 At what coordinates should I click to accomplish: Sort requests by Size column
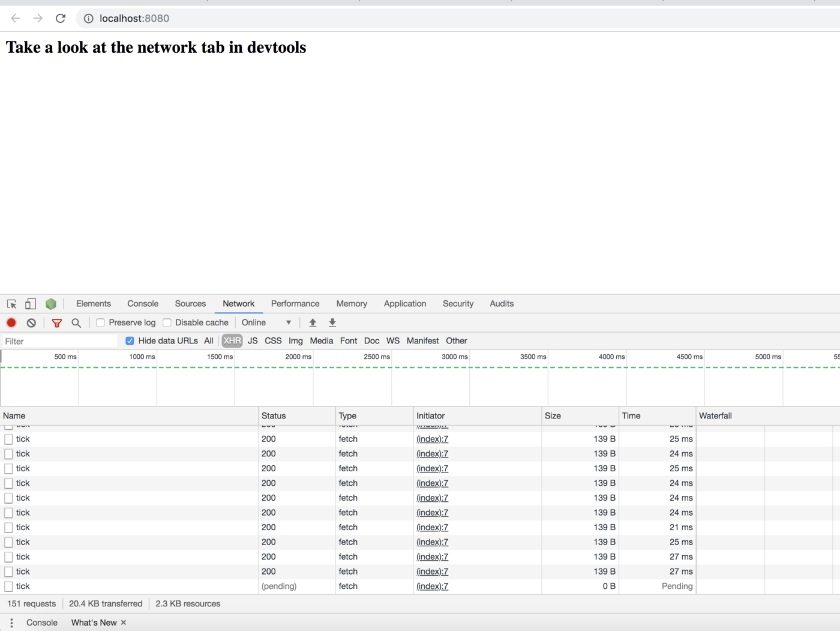(x=580, y=415)
